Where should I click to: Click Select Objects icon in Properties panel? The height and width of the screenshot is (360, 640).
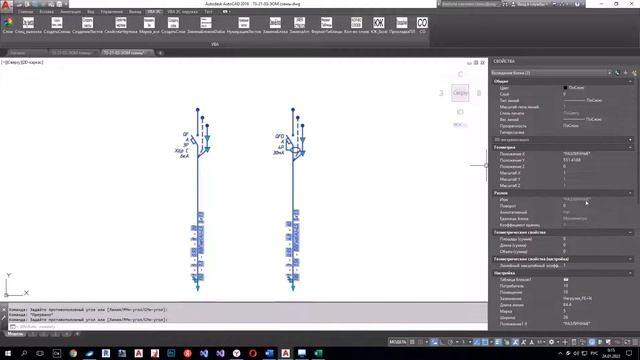(625, 73)
